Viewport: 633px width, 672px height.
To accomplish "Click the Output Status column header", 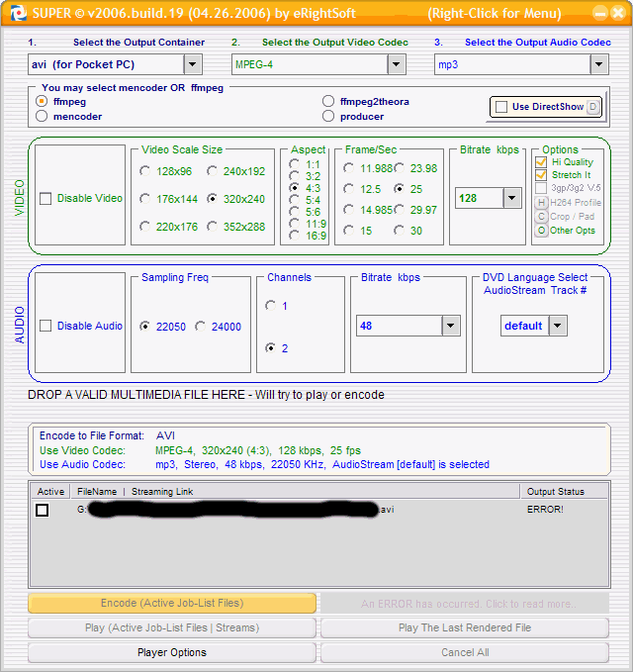I will pyautogui.click(x=565, y=492).
